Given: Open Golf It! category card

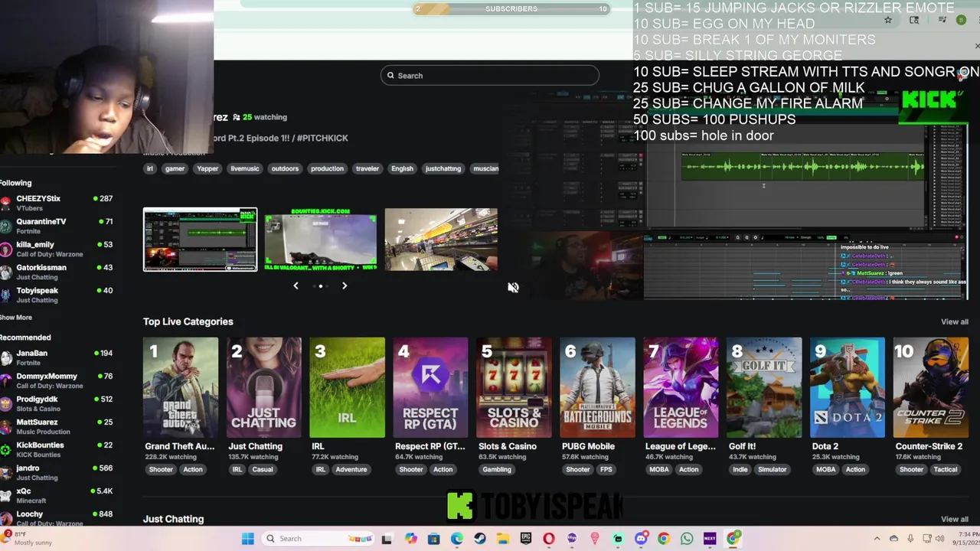Looking at the screenshot, I should click(764, 387).
